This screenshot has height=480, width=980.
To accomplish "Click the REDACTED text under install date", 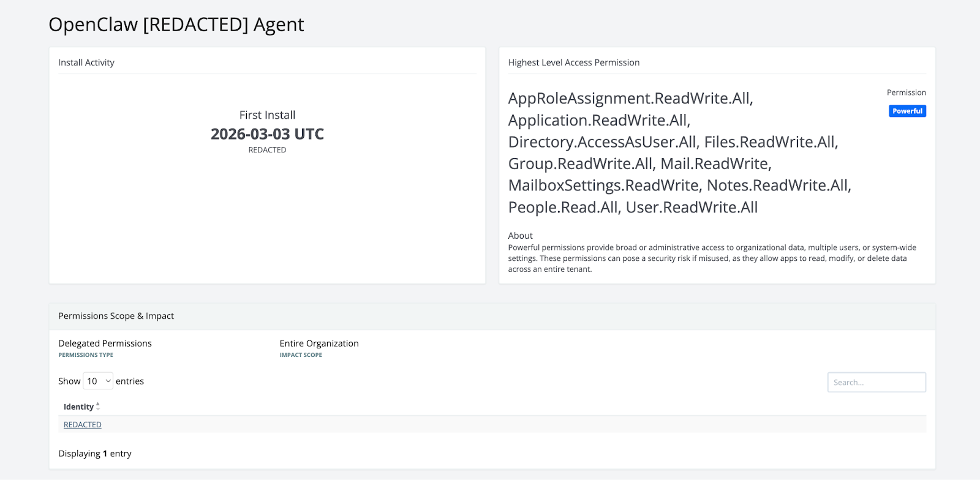I will (267, 150).
